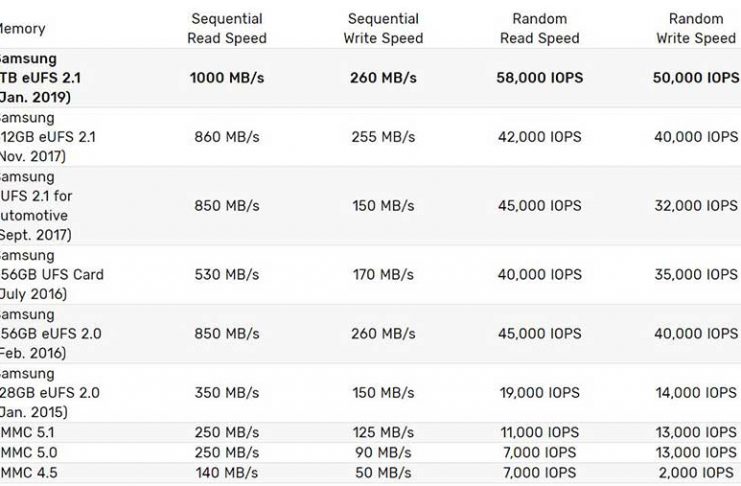Click the Memory column header

(x=22, y=29)
